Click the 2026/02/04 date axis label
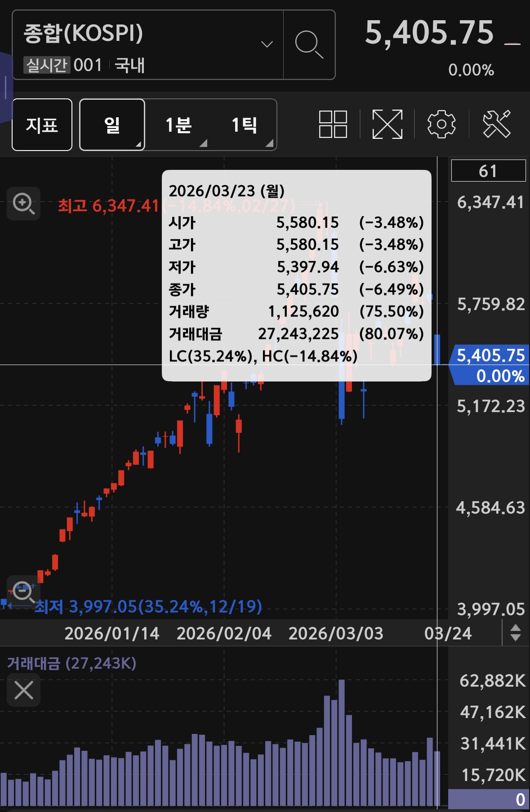The height and width of the screenshot is (812, 530). click(x=224, y=633)
